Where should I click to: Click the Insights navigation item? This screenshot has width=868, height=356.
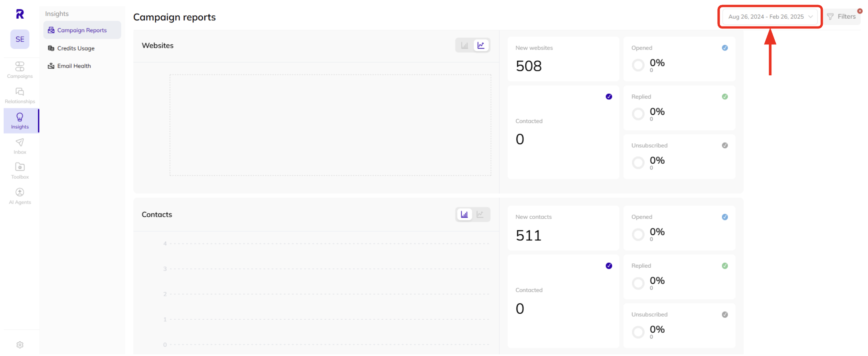pyautogui.click(x=20, y=121)
